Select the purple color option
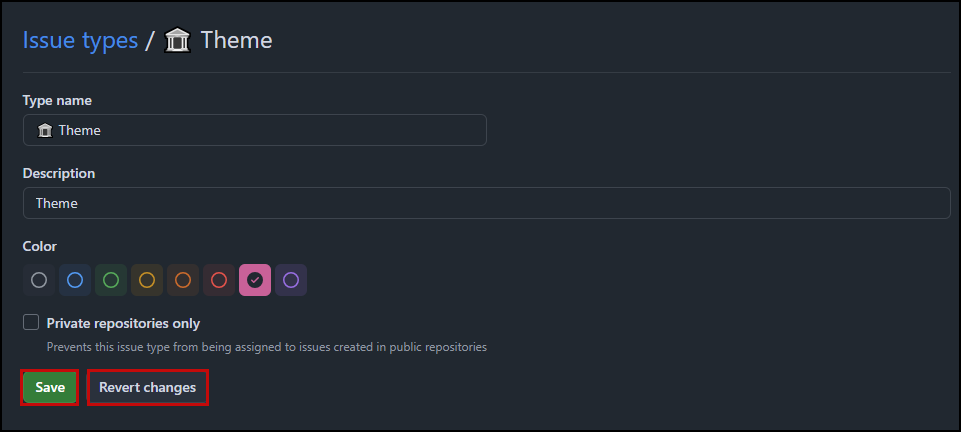The height and width of the screenshot is (432, 961). [291, 280]
